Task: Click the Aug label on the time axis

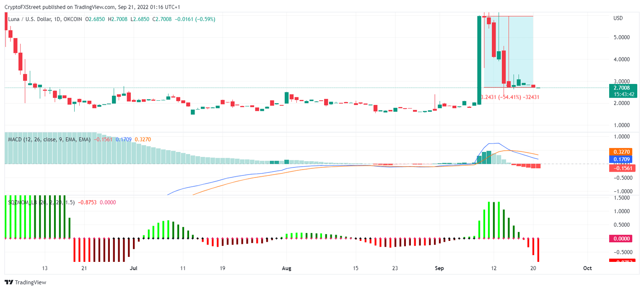Action: point(287,268)
